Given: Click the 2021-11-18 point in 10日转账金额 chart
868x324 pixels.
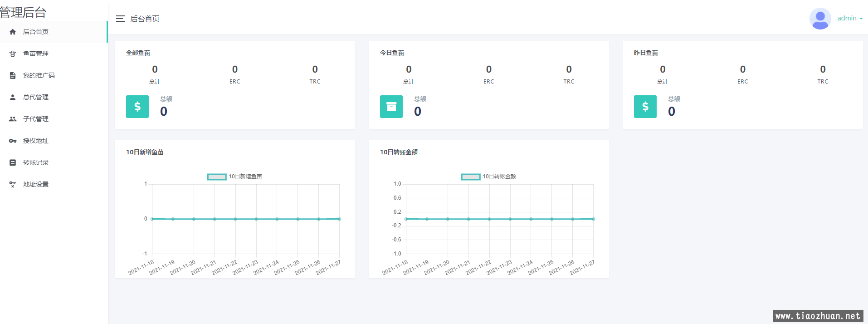Looking at the screenshot, I should [x=406, y=219].
